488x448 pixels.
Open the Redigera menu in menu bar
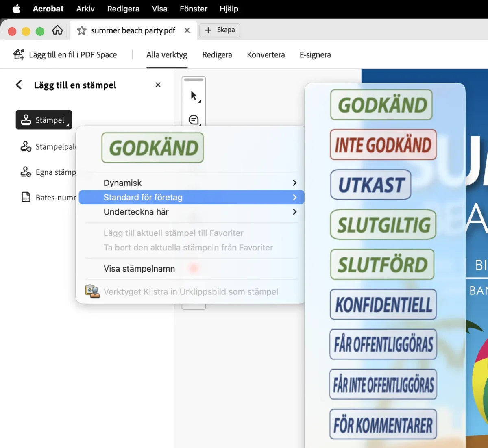click(123, 9)
